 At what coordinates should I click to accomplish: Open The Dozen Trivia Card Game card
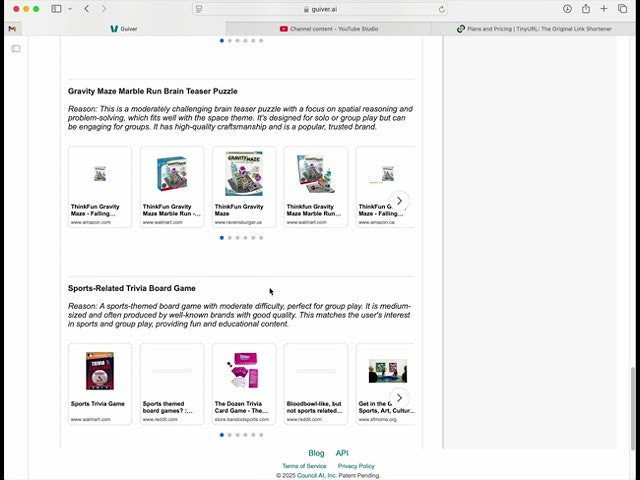click(x=244, y=384)
